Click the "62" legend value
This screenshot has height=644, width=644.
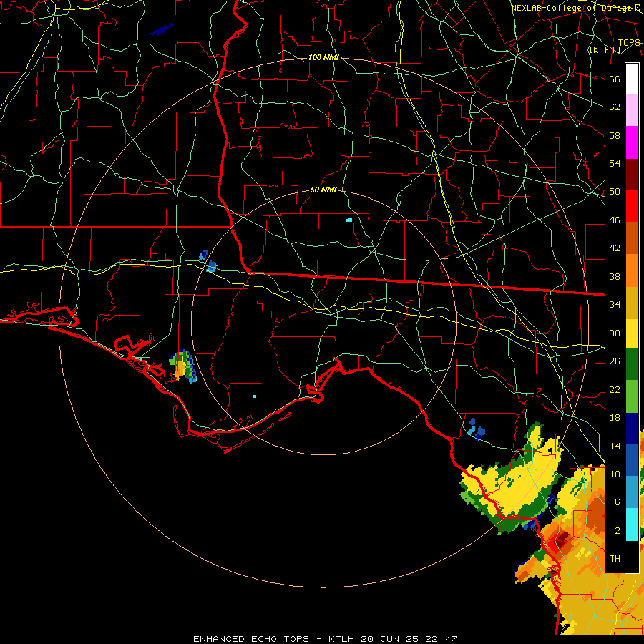tap(615, 107)
